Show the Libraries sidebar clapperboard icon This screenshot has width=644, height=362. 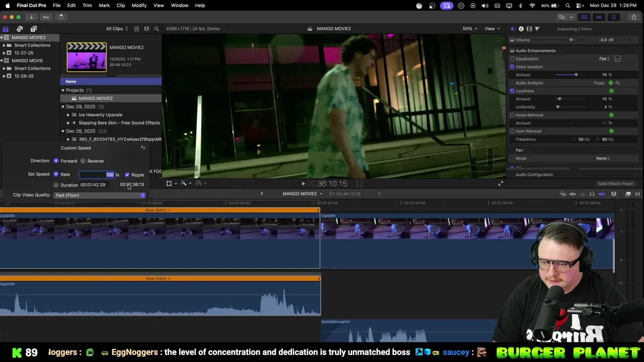coord(6,29)
